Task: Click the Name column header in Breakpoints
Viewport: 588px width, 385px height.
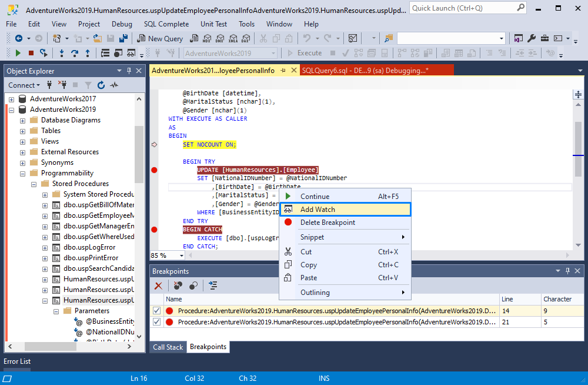Action: point(332,299)
